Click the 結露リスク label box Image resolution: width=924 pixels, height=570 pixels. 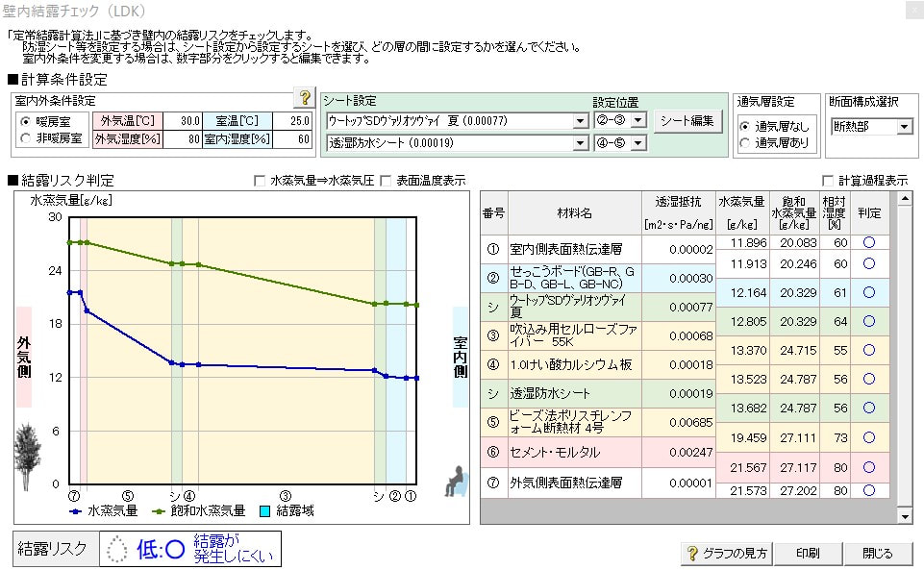(56, 549)
